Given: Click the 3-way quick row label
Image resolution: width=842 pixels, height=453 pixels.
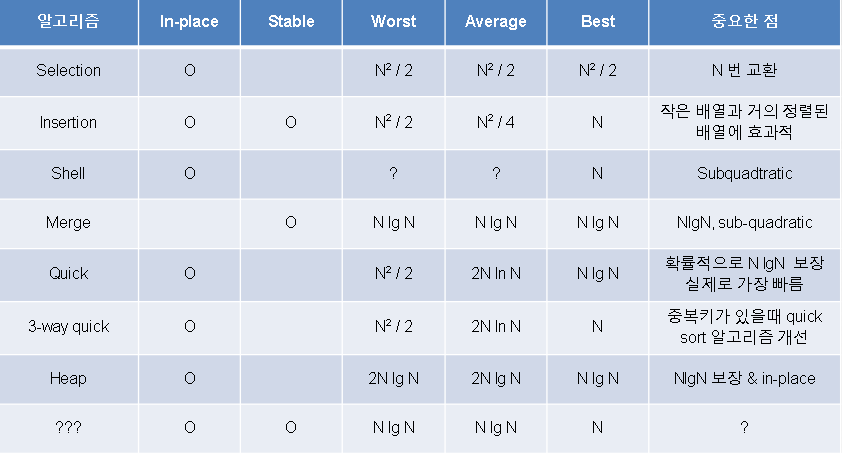Looking at the screenshot, I should coord(68,326).
